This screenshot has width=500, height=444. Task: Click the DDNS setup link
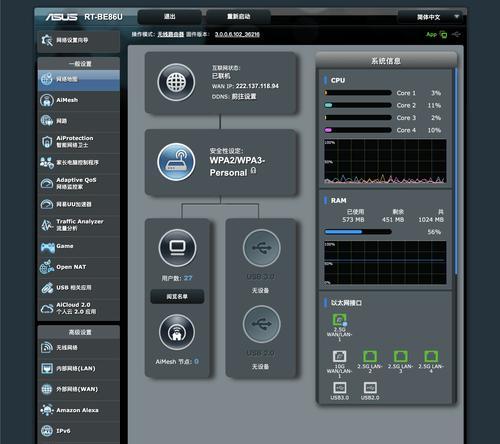244,96
